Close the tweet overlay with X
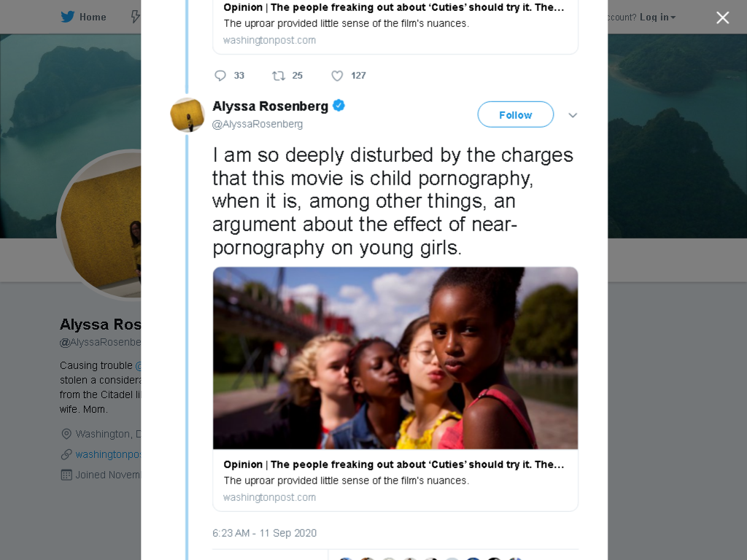The width and height of the screenshot is (747, 560). coord(723,17)
